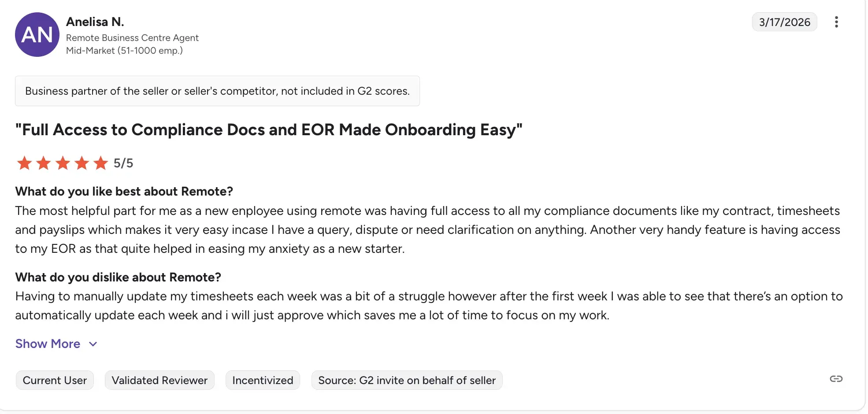Click the Incentivized tag
Viewport: 868px width, 414px height.
pos(263,380)
